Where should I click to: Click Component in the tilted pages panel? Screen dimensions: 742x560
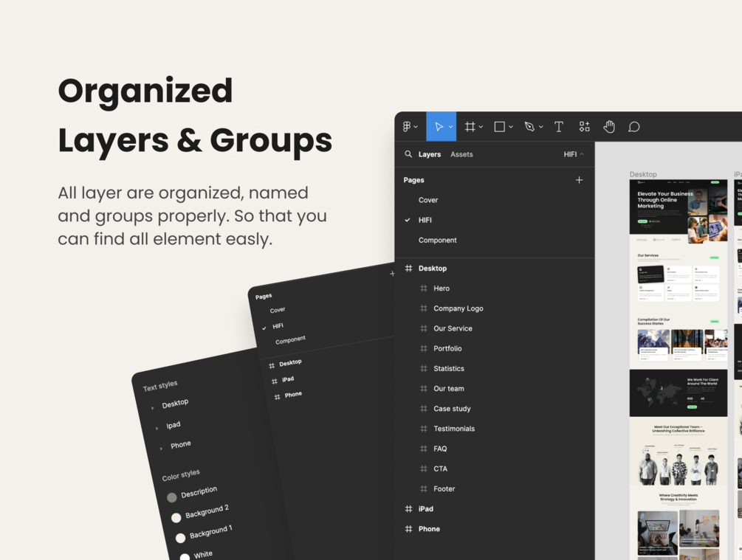[x=291, y=339]
